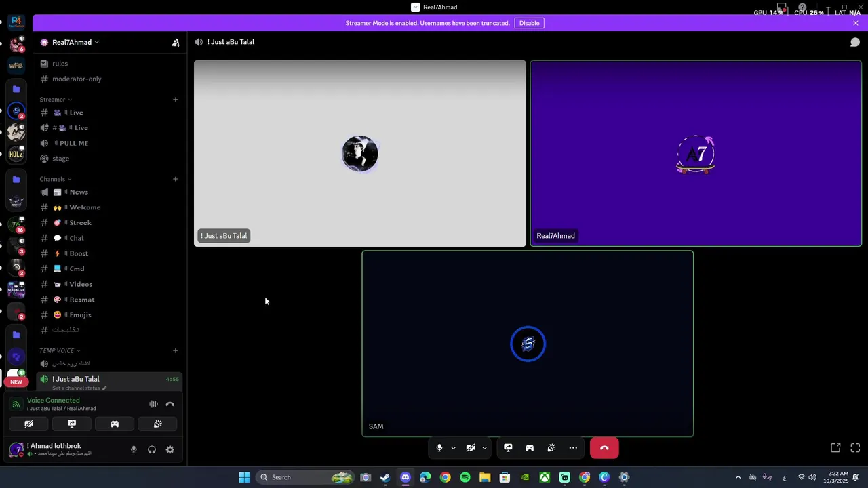Show hidden system tray icons

coord(738,477)
